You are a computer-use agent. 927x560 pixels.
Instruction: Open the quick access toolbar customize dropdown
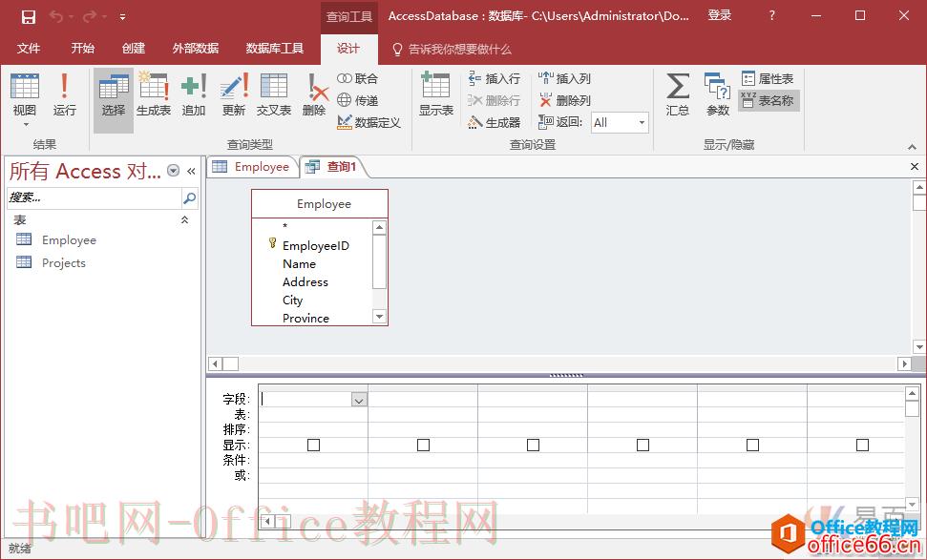[x=122, y=17]
